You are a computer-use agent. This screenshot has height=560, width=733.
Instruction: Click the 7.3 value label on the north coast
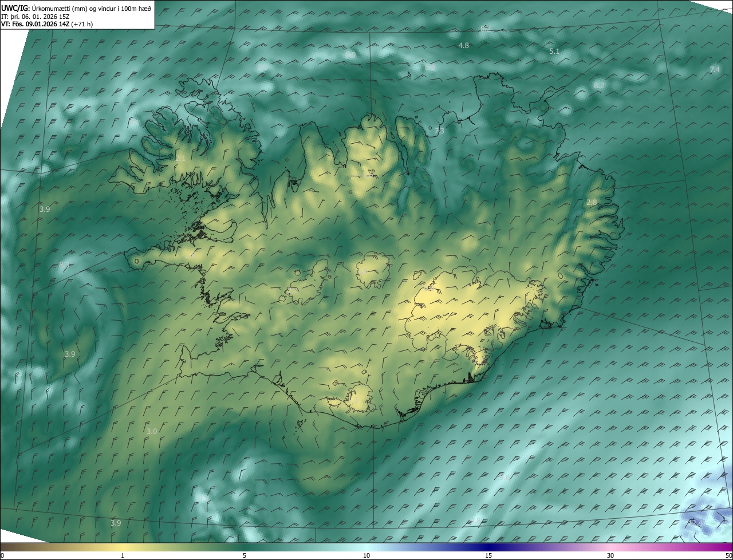(439, 131)
